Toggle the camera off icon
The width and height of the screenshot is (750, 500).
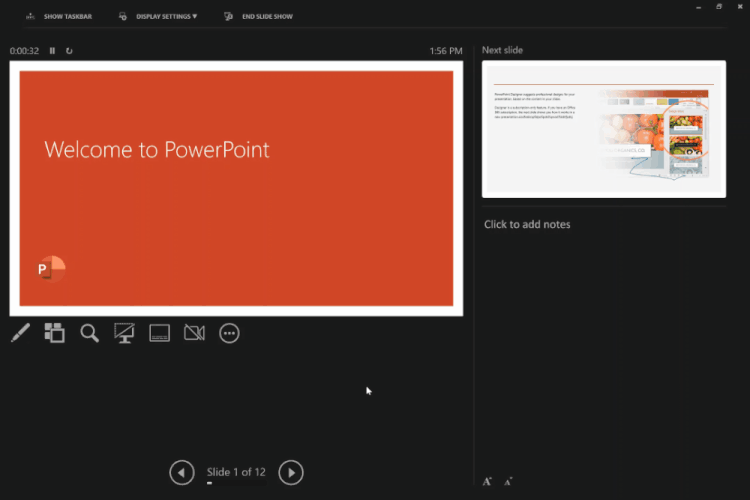(194, 333)
